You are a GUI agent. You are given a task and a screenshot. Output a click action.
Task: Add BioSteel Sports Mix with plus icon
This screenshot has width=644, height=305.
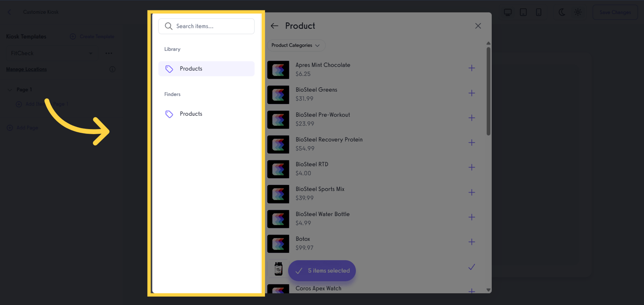[x=471, y=193]
